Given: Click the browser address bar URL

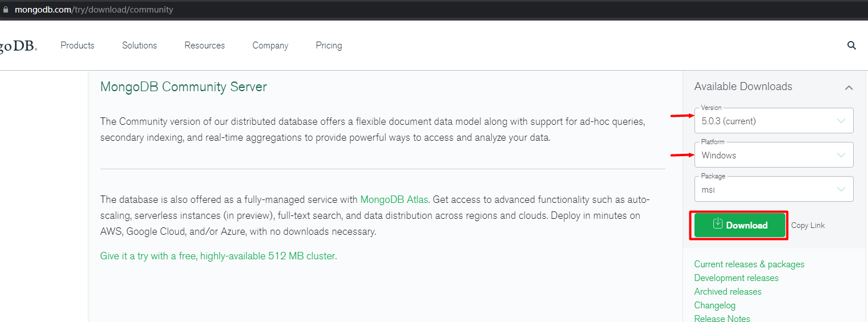Looking at the screenshot, I should point(94,10).
